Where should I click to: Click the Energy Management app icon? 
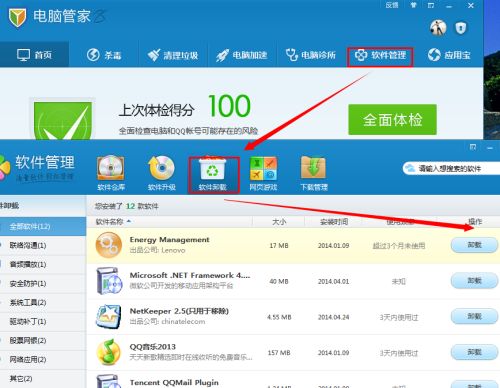coord(109,245)
